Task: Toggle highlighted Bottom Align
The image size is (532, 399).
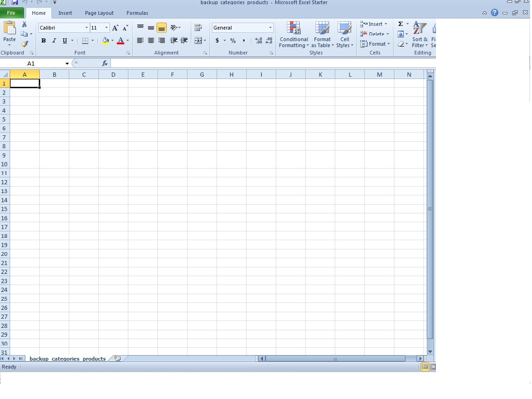Action: coord(162,28)
